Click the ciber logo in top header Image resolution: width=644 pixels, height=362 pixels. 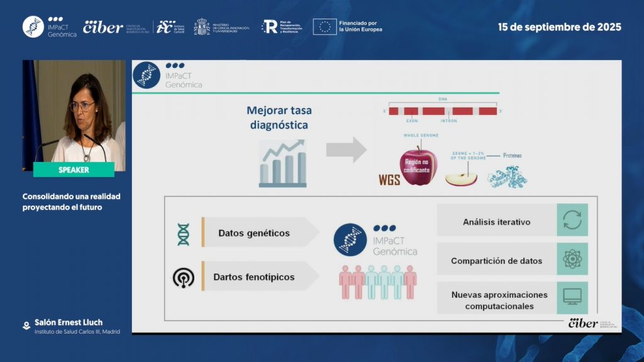(x=103, y=27)
